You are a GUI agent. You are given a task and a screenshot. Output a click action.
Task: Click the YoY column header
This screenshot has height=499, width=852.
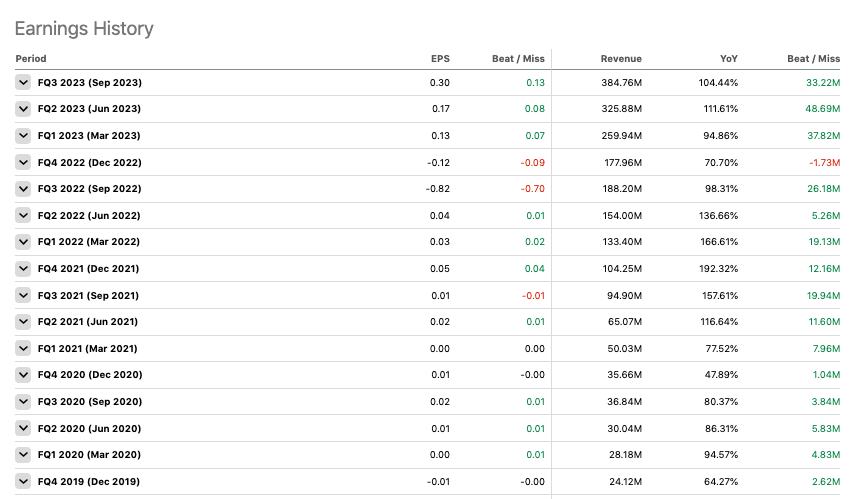pos(728,59)
